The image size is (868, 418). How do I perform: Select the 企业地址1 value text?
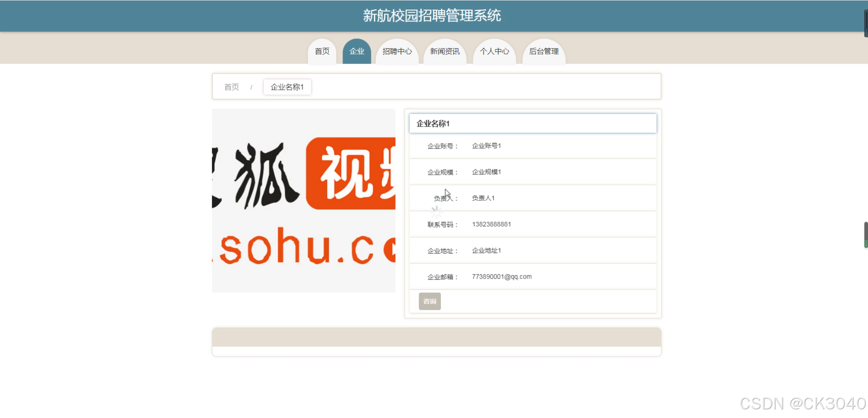[x=486, y=250]
